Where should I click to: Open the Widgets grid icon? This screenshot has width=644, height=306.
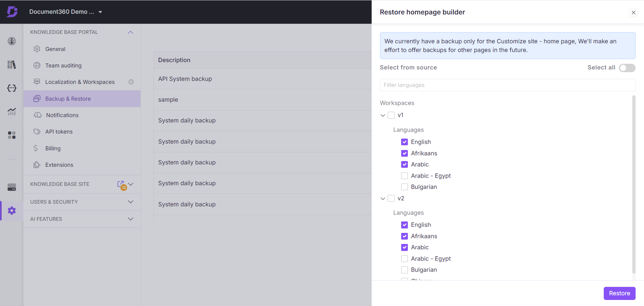pos(12,135)
